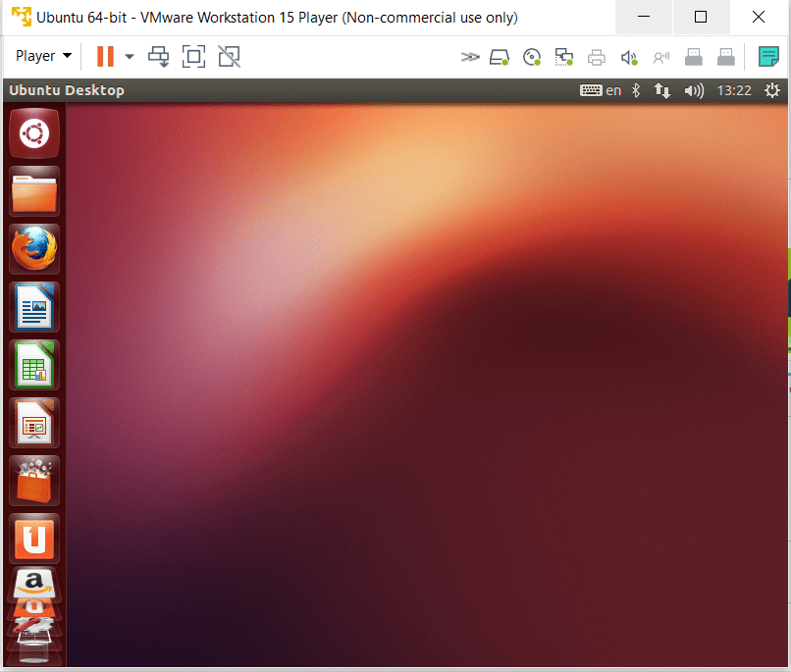The height and width of the screenshot is (672, 791).
Task: Open the network adapter device icon
Action: coord(564,57)
